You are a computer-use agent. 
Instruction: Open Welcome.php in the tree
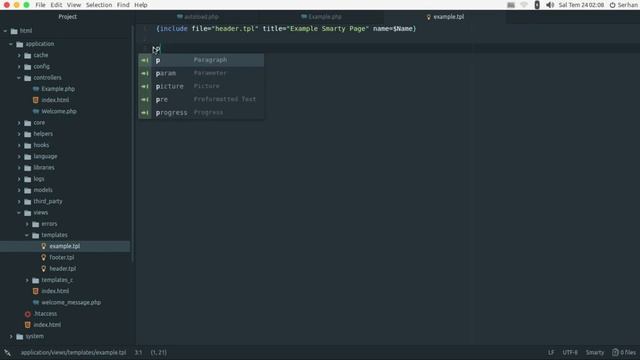click(x=59, y=111)
